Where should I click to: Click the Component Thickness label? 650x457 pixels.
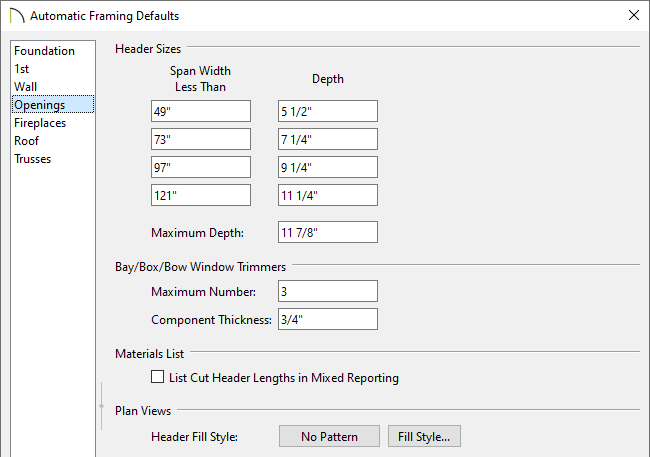click(211, 320)
